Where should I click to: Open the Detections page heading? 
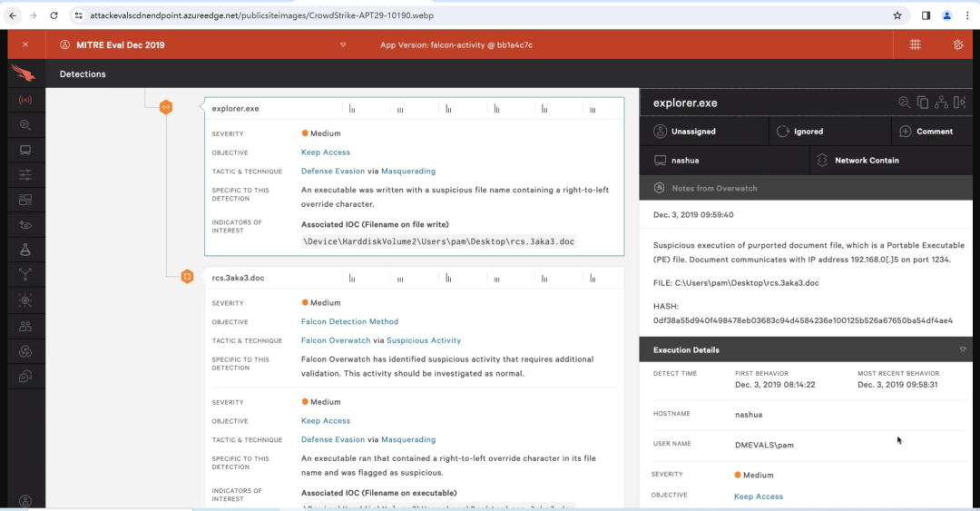pyautogui.click(x=83, y=74)
